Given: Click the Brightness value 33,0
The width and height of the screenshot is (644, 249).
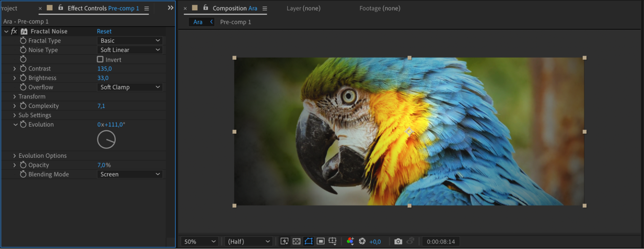Looking at the screenshot, I should [103, 78].
